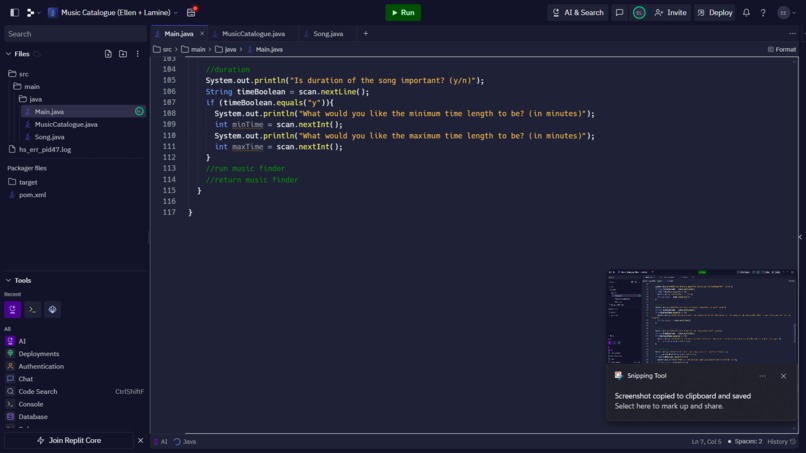
Task: Click the java breadcrumb
Action: [x=226, y=49]
